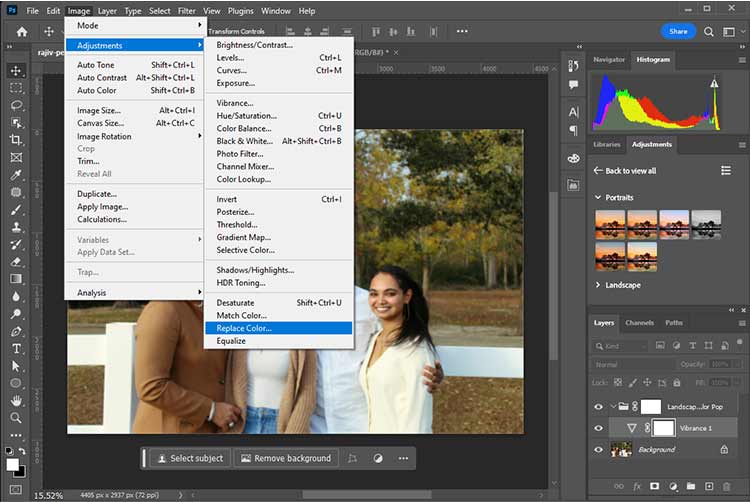The height and width of the screenshot is (502, 750).
Task: Collapse the Landscap...lor Pop layer group
Action: pyautogui.click(x=614, y=406)
